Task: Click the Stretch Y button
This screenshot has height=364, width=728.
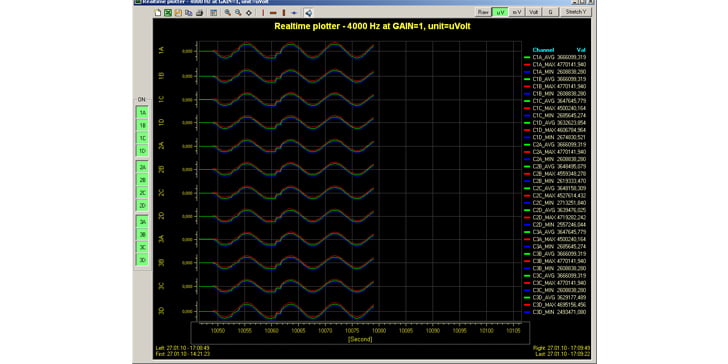Action: (x=576, y=13)
